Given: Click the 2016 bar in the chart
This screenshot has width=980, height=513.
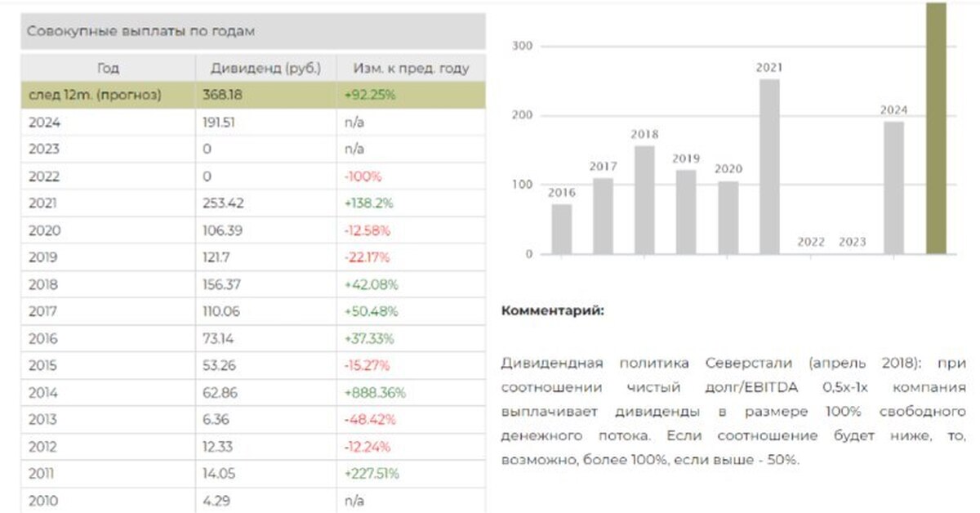Looking at the screenshot, I should point(561,229).
